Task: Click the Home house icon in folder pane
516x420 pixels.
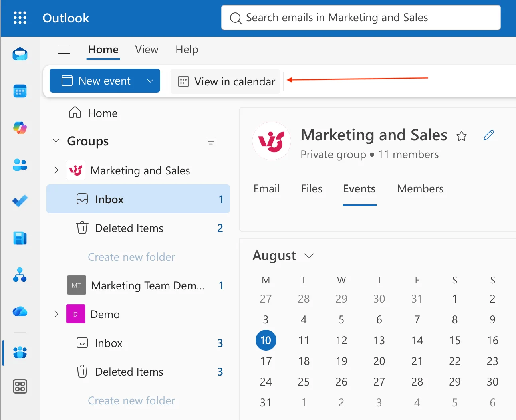Action: click(75, 113)
